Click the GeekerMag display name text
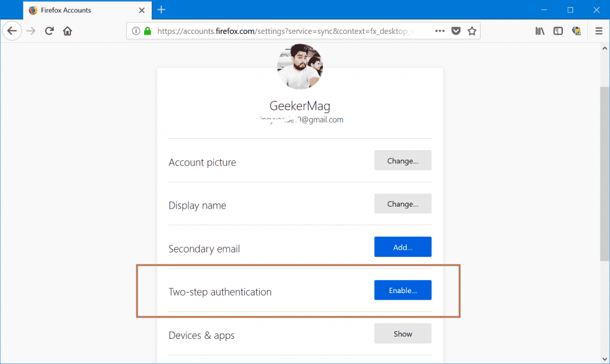The height and width of the screenshot is (364, 610). click(300, 106)
